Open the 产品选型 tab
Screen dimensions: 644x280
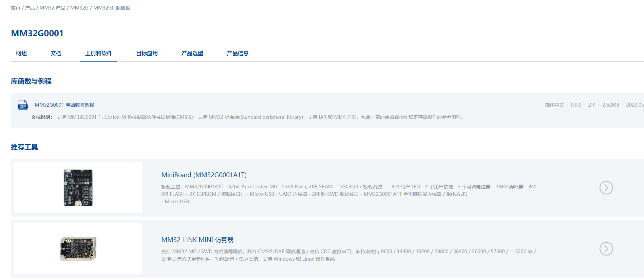pyautogui.click(x=192, y=53)
